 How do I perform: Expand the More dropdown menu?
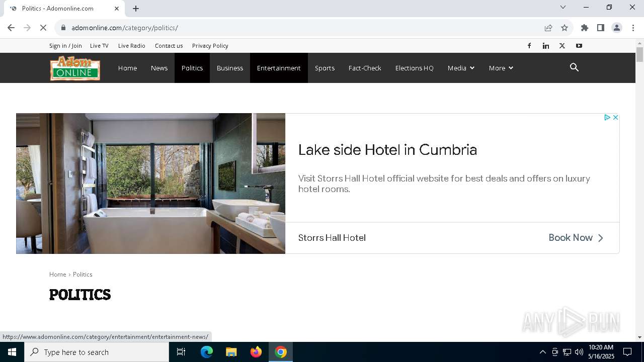coord(501,68)
